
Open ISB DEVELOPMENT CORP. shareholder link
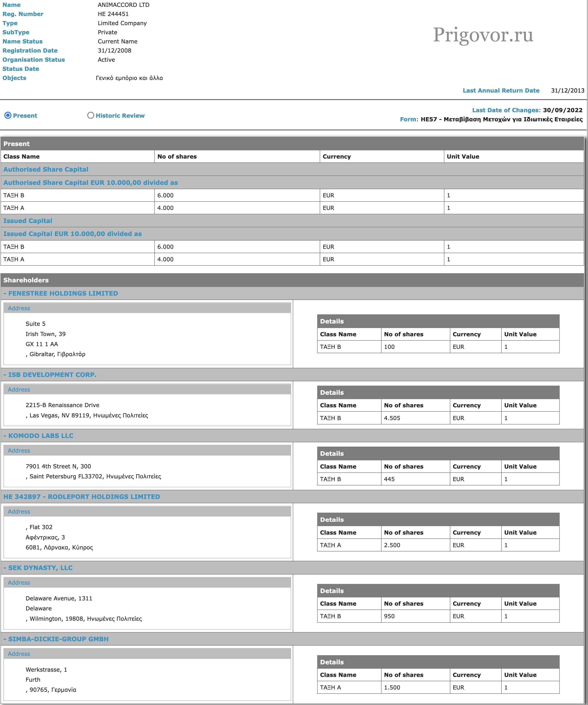click(52, 375)
